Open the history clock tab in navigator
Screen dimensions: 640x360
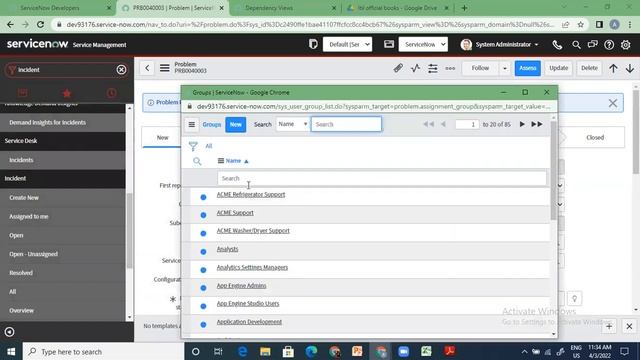click(x=111, y=93)
